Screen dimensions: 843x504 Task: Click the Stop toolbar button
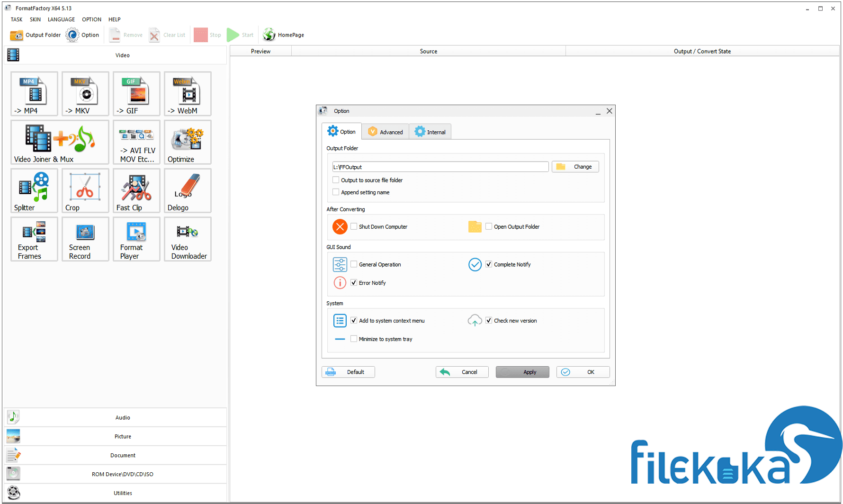207,35
